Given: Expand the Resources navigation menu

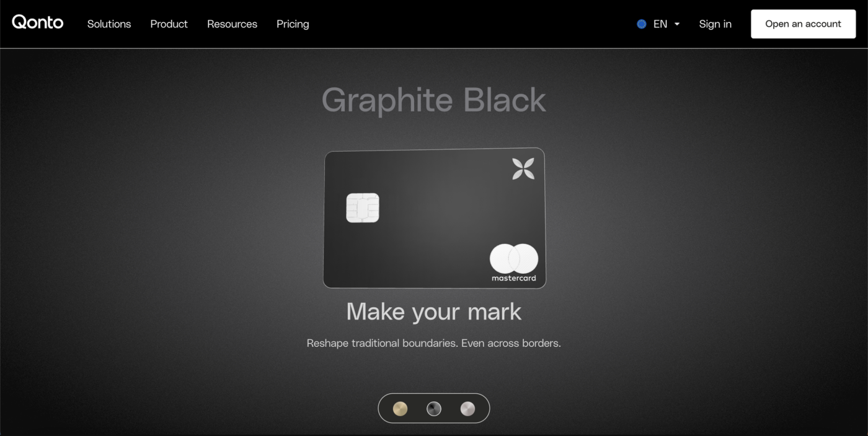Looking at the screenshot, I should click(232, 24).
